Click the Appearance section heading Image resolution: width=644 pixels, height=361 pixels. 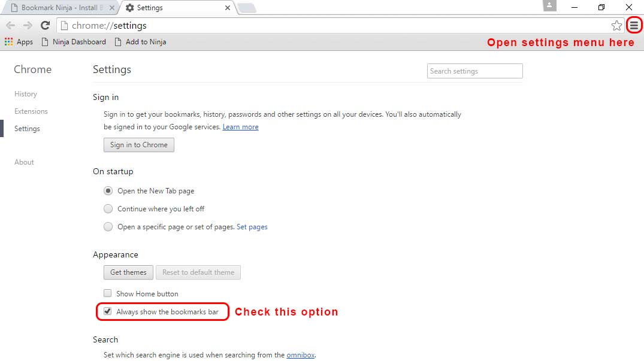(x=116, y=255)
